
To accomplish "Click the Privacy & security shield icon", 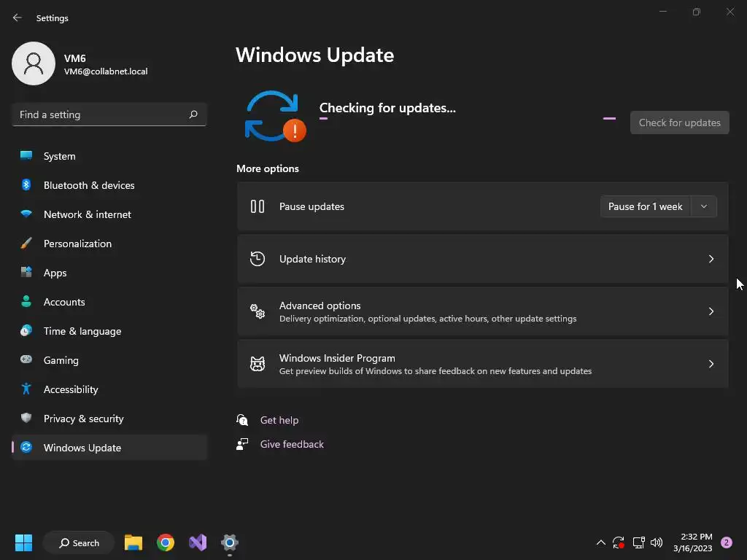I will (26, 418).
